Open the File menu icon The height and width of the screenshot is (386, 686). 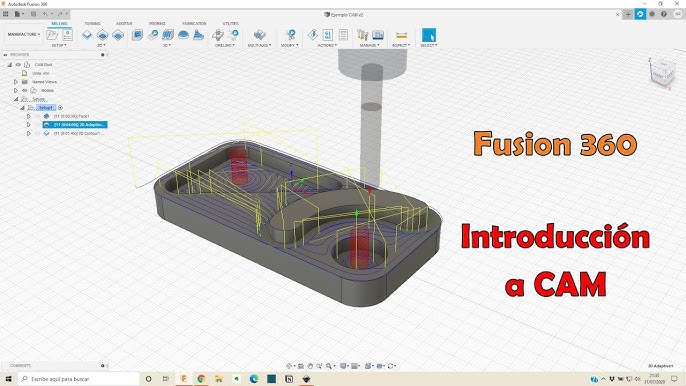18,14
